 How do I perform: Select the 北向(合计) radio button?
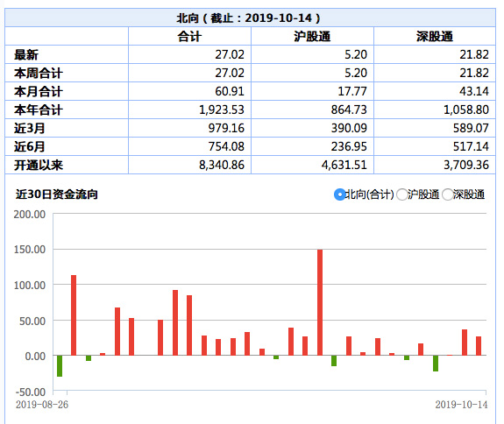pos(339,194)
